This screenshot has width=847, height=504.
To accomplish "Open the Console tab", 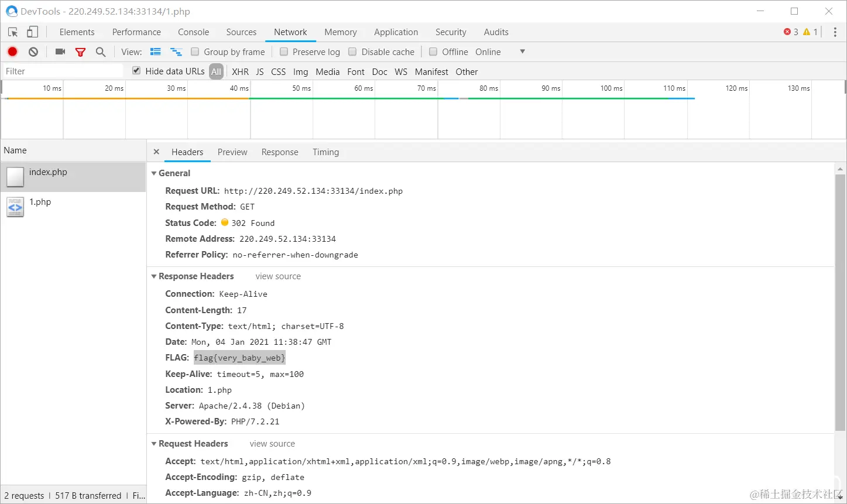I will pos(193,32).
